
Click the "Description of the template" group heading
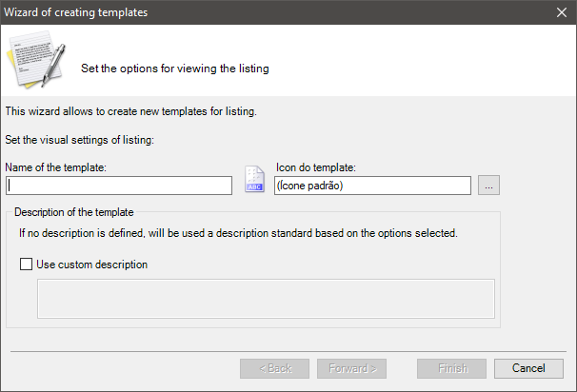pos(74,211)
